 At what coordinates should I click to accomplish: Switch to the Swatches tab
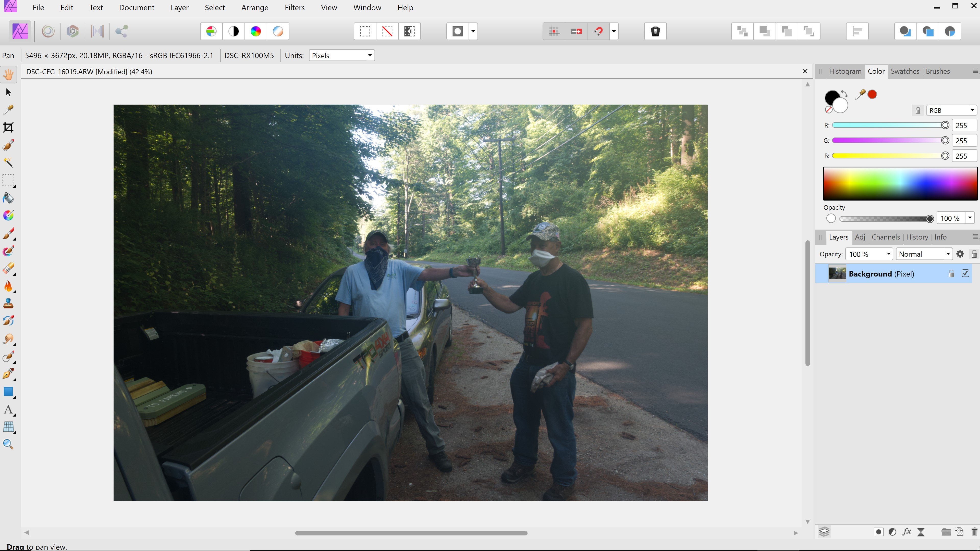click(905, 71)
